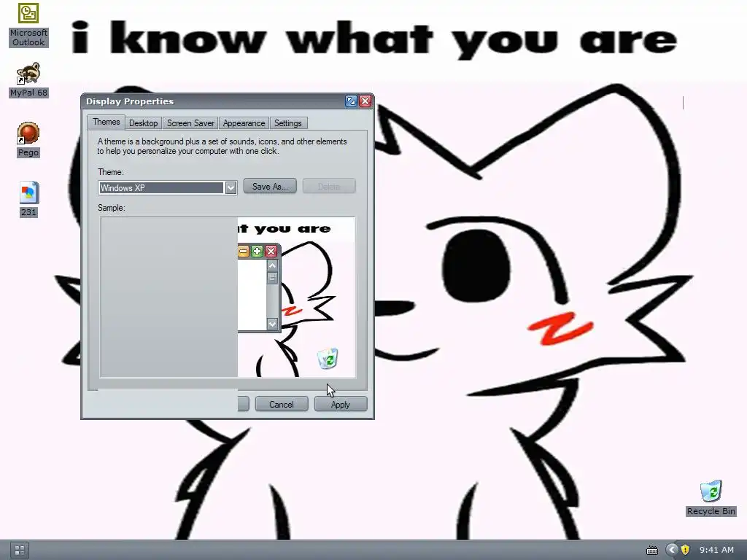Click the Cancel button
Image resolution: width=747 pixels, height=560 pixels.
[282, 404]
